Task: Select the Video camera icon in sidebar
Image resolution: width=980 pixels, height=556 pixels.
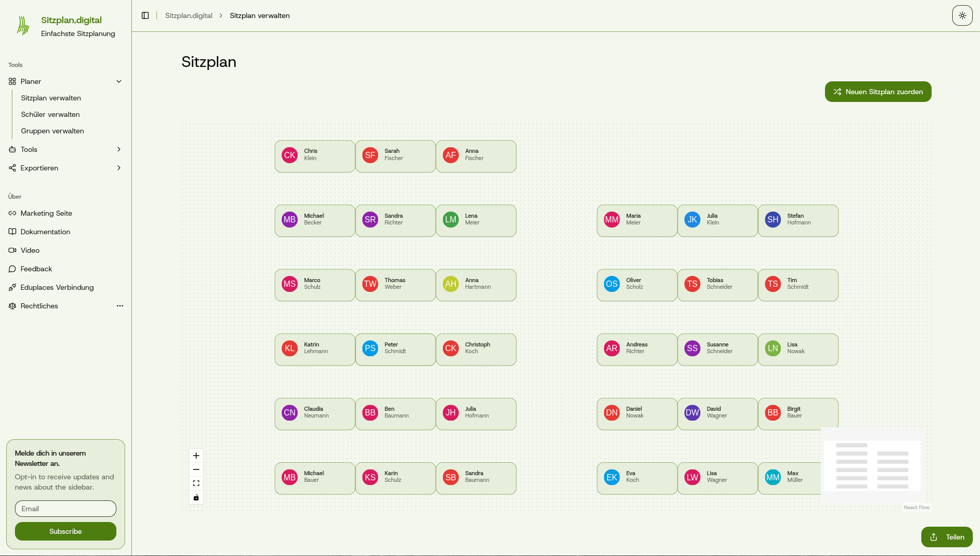Action: (x=12, y=250)
